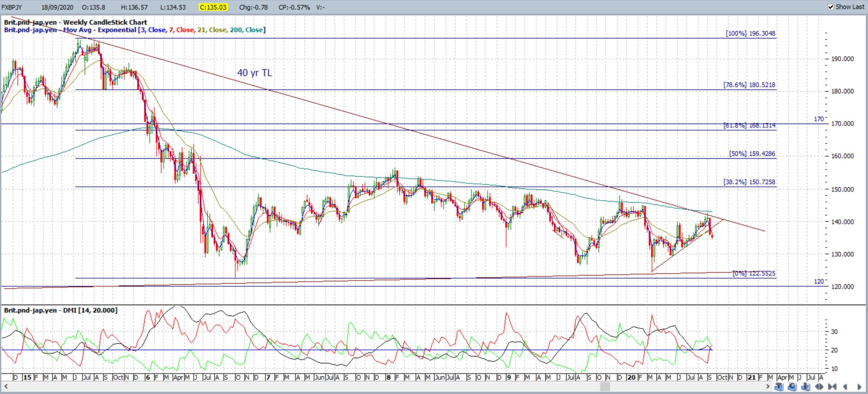Click the open value O:135.8
Viewport: 868px width, 394px height.
coord(93,7)
